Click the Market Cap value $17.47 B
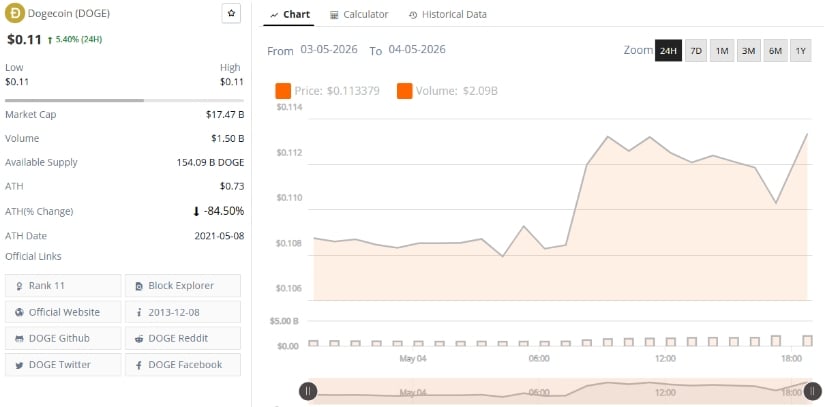This screenshot has width=825, height=407. pos(225,115)
